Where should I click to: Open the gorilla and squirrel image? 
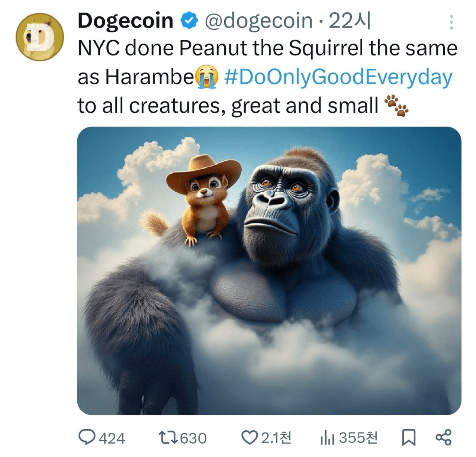coord(269,270)
